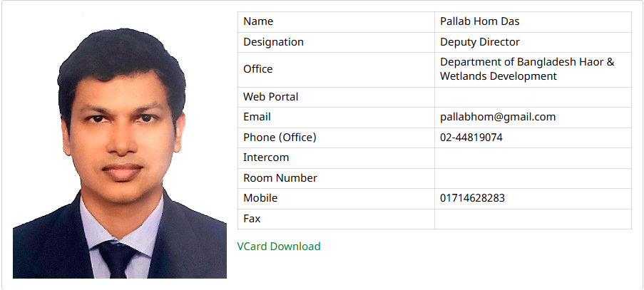Click the mobile number 01714628283
This screenshot has width=644, height=290.
pos(472,198)
